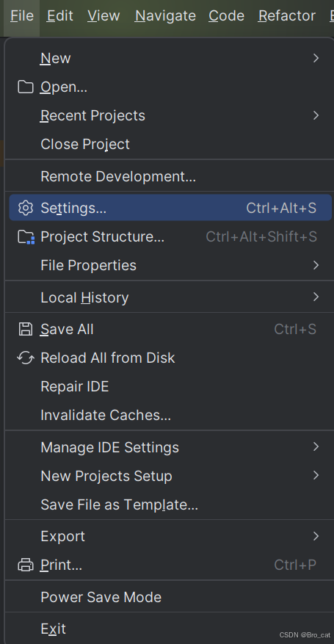
Task: Click the Reload All from Disk icon
Action: coord(26,358)
